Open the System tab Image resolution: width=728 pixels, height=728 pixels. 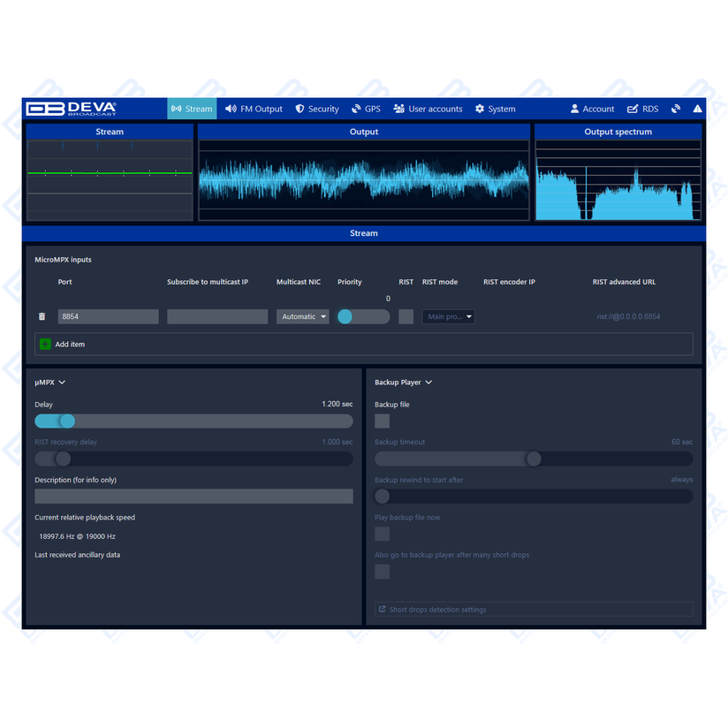pyautogui.click(x=495, y=109)
